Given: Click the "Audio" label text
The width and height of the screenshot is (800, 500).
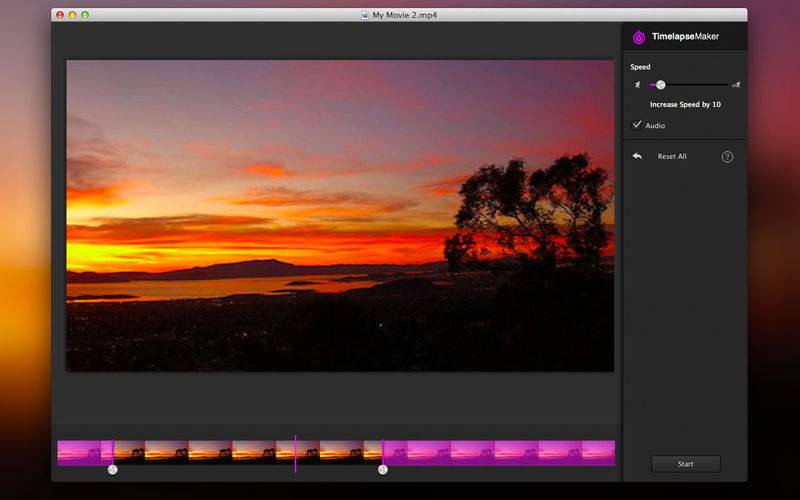Looking at the screenshot, I should pyautogui.click(x=655, y=126).
